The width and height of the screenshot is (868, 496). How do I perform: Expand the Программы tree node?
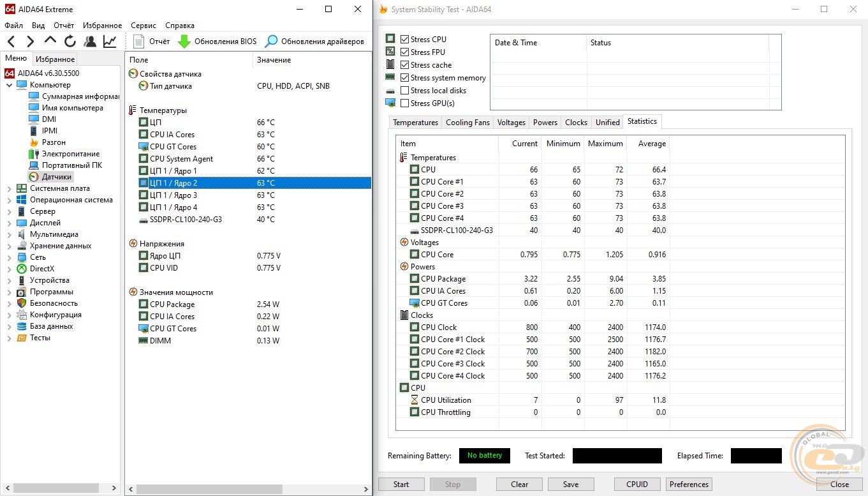click(x=10, y=292)
